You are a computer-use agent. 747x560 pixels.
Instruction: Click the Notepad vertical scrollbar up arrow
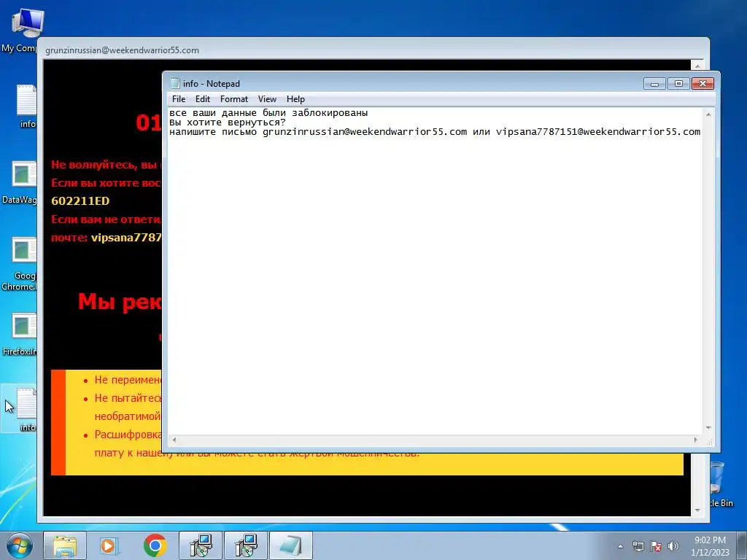coord(708,114)
